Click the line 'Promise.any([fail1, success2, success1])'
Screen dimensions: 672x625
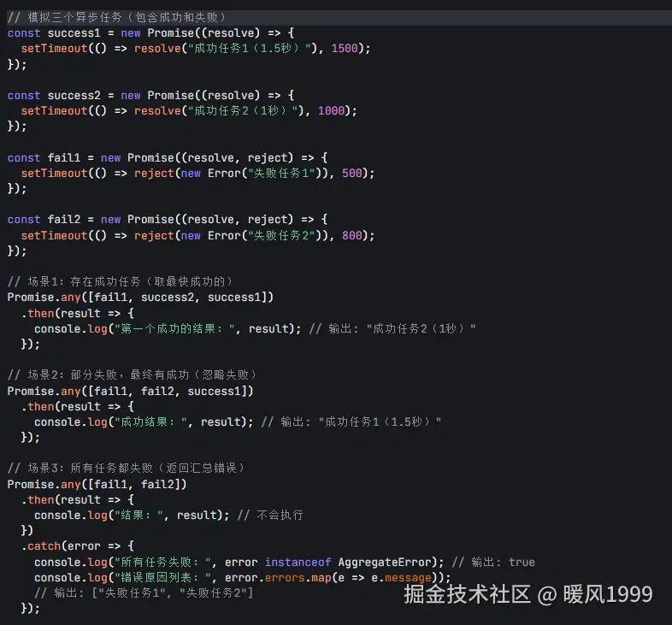140,297
